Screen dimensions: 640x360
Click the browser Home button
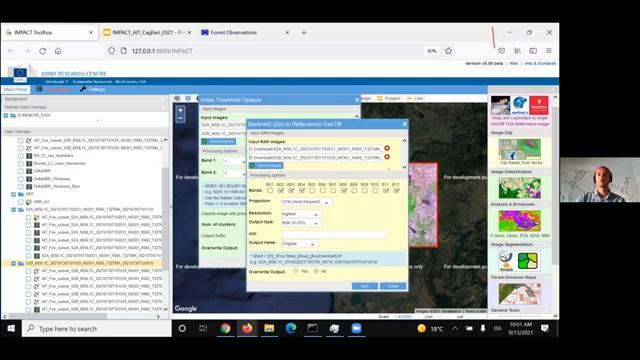58,51
